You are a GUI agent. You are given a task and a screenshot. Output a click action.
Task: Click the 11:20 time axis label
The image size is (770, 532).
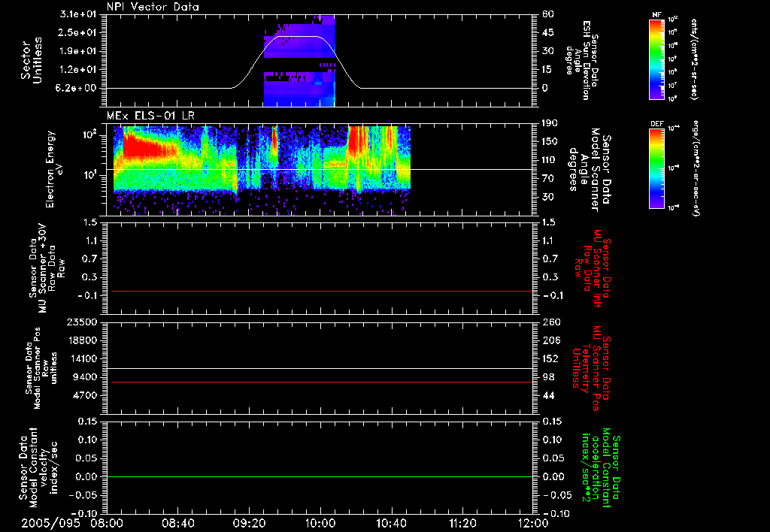pos(462,523)
